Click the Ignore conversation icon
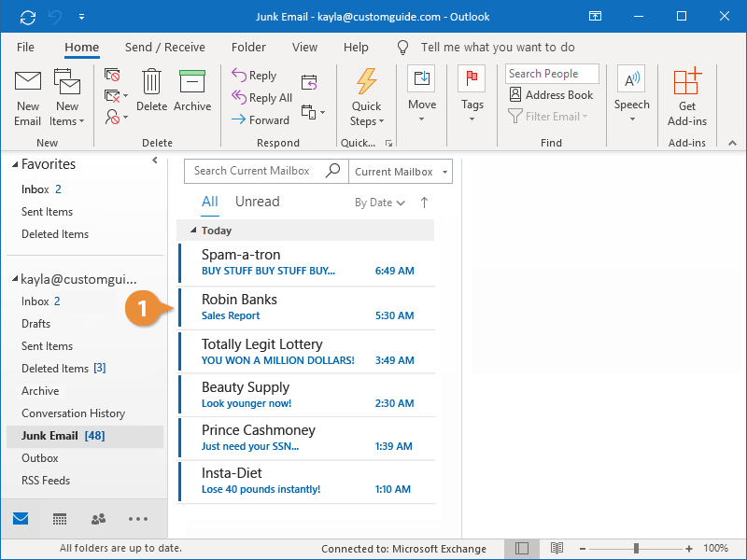747x560 pixels. click(112, 76)
